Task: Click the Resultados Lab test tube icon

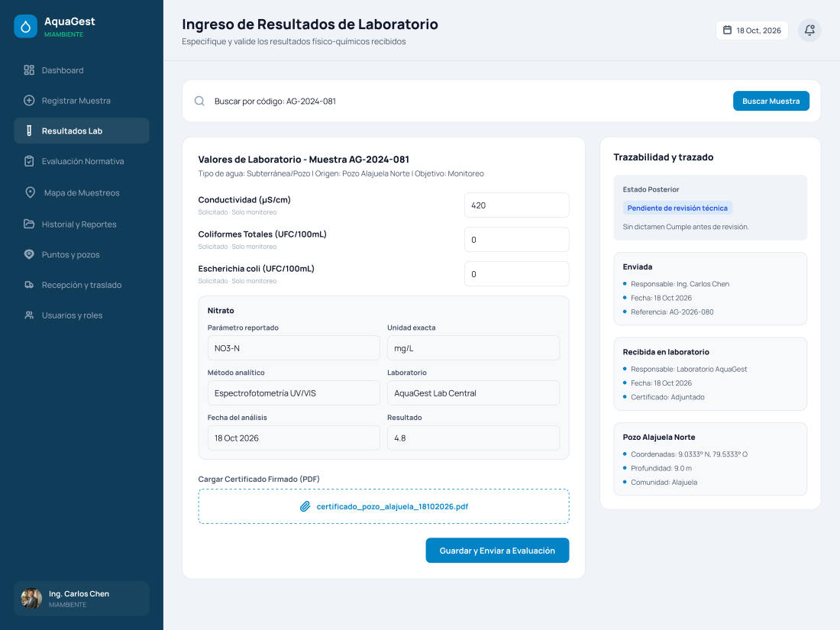Action: coord(29,131)
